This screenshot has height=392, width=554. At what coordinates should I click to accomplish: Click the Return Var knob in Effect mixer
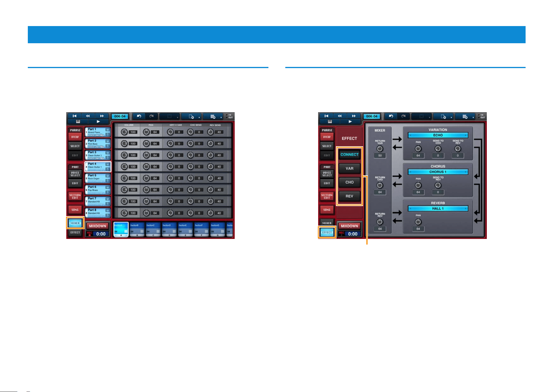pyautogui.click(x=380, y=149)
